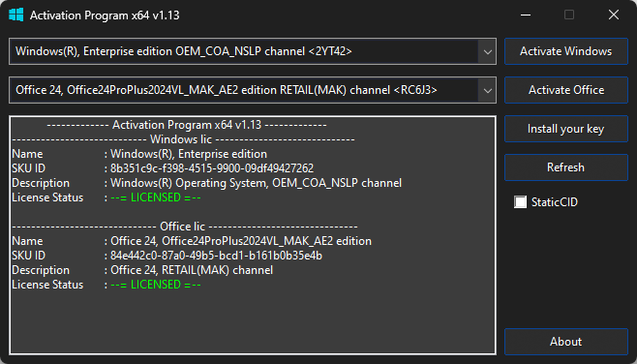Open the Install your key dialog
The image size is (637, 364).
pyautogui.click(x=566, y=129)
